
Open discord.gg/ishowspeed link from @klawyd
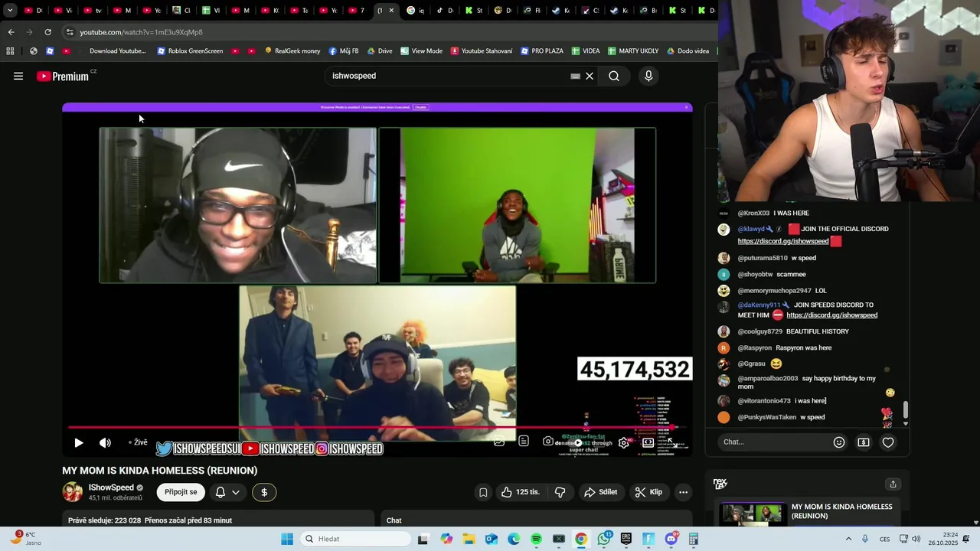782,241
